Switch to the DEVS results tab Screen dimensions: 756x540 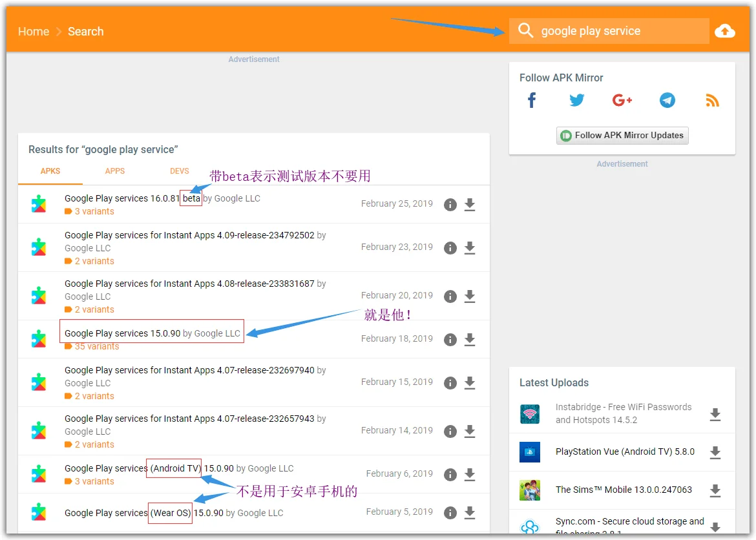coord(180,171)
